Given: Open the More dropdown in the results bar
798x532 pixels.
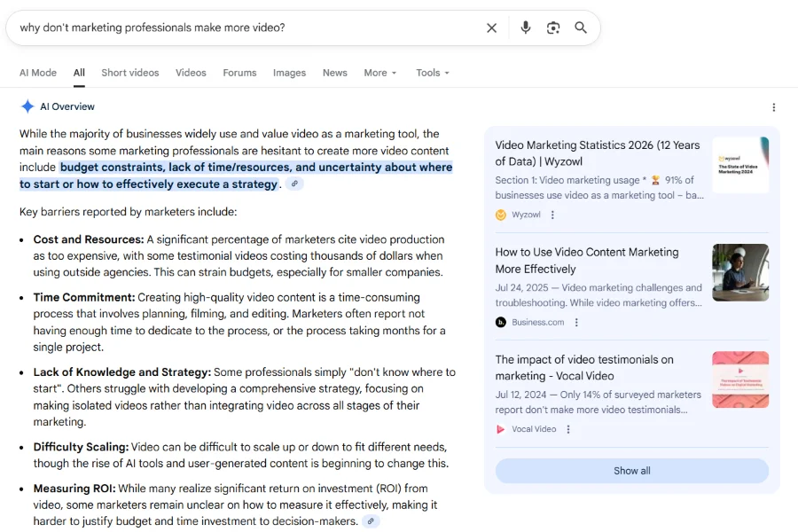Looking at the screenshot, I should point(379,72).
